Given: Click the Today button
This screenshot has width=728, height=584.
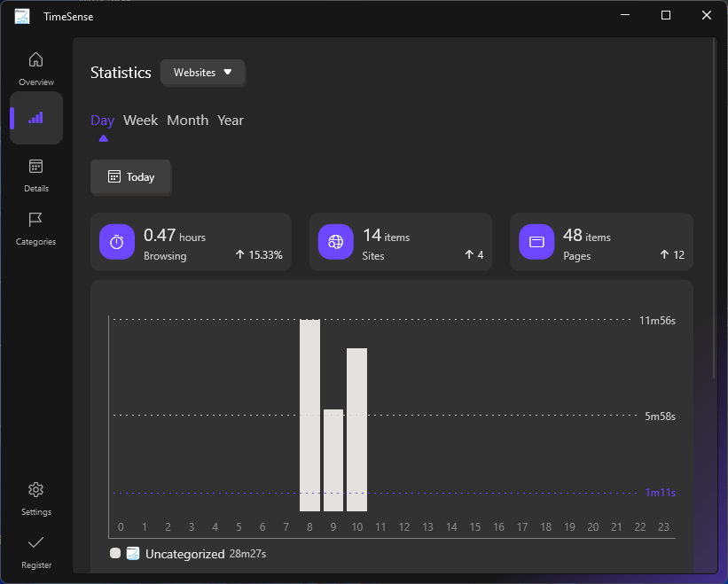Looking at the screenshot, I should (x=130, y=177).
